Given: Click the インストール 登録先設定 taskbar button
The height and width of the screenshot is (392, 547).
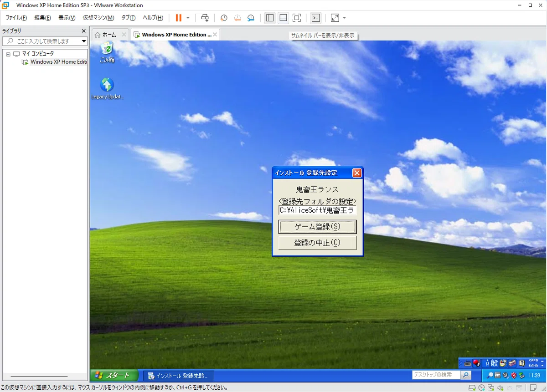Looking at the screenshot, I should click(179, 376).
